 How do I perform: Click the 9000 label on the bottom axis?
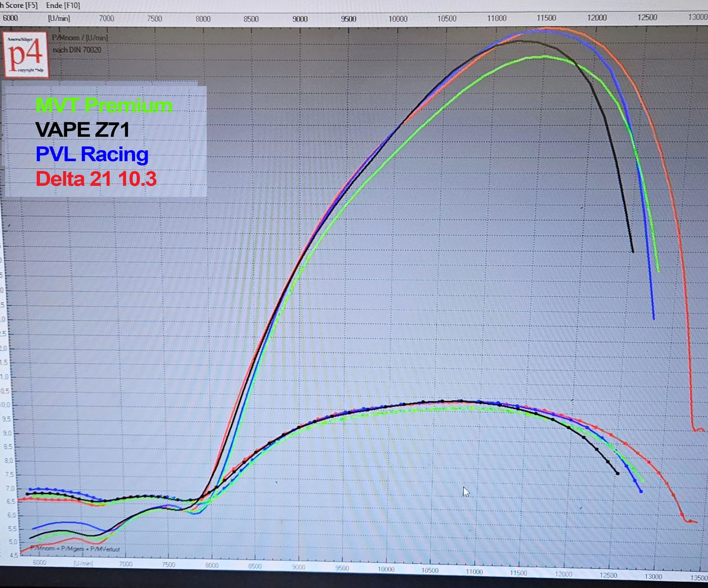[298, 567]
